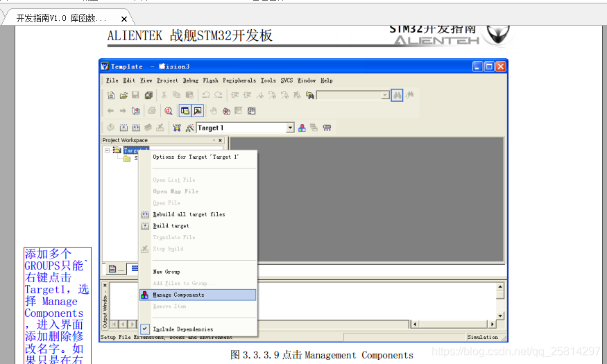Click the navigate back arrow icon
This screenshot has width=607, height=364.
(110, 111)
